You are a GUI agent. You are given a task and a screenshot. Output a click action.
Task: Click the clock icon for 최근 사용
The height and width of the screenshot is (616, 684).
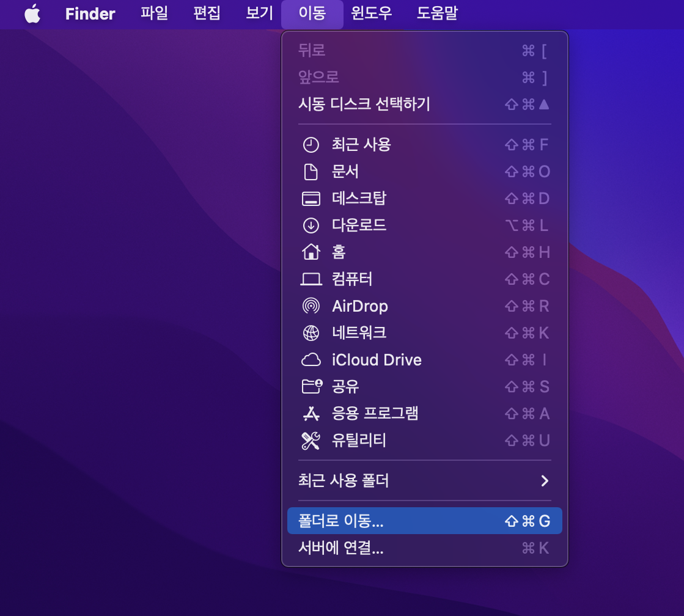pyautogui.click(x=311, y=145)
